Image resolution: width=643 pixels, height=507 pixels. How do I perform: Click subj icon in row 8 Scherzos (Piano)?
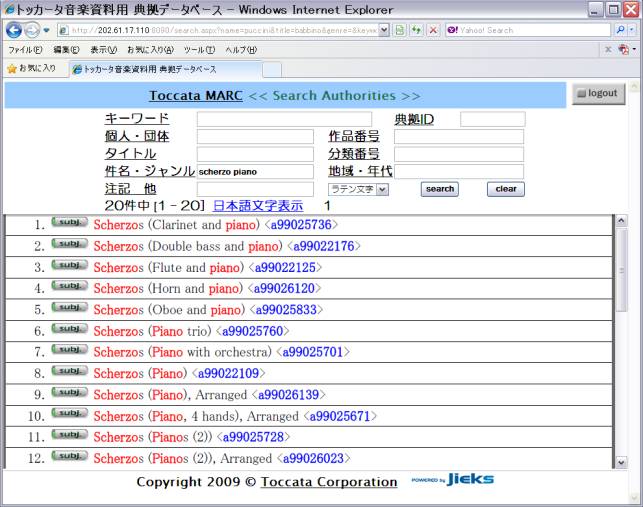click(x=69, y=371)
